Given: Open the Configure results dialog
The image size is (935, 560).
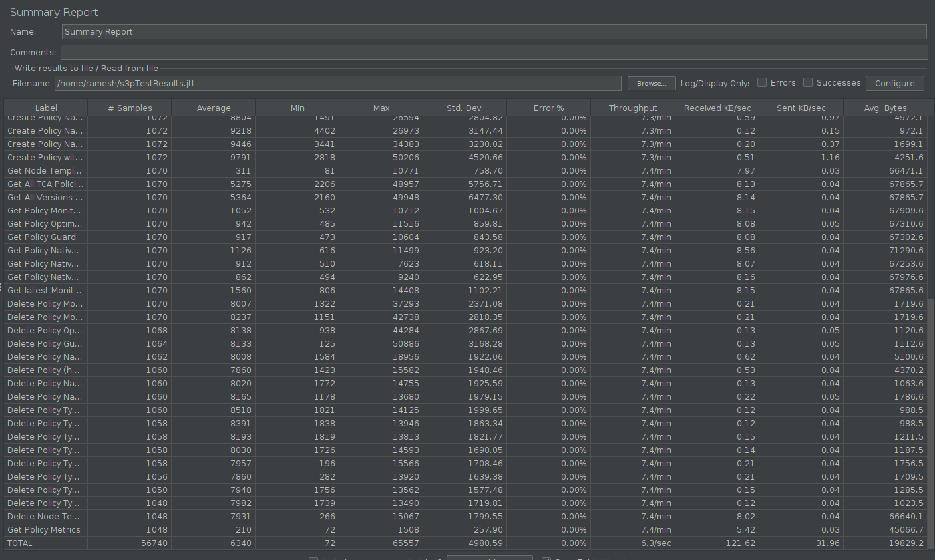Looking at the screenshot, I should (894, 84).
